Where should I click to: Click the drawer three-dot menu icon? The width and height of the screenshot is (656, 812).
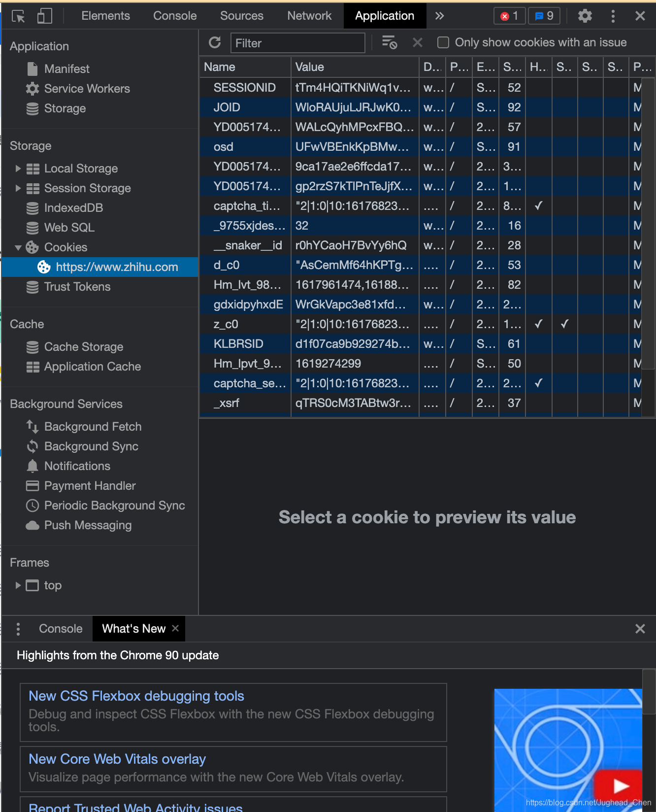point(18,629)
